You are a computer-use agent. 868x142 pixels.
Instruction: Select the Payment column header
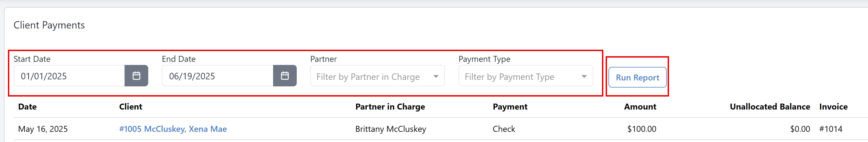[510, 107]
